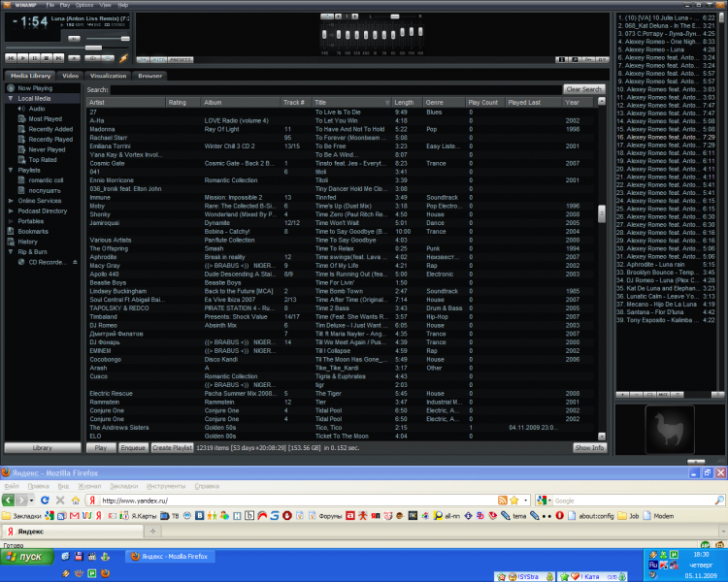This screenshot has height=582, width=728.
Task: Click the Clear Search button
Action: point(583,89)
